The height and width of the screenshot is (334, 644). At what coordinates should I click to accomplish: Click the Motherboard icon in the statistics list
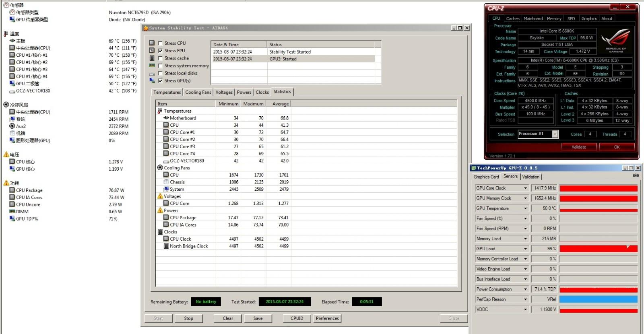(166, 118)
